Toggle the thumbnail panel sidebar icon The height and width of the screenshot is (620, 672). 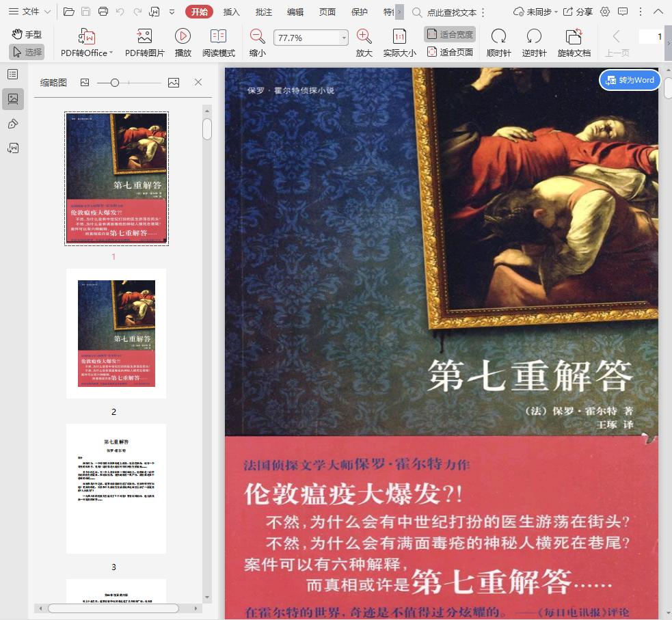point(13,99)
